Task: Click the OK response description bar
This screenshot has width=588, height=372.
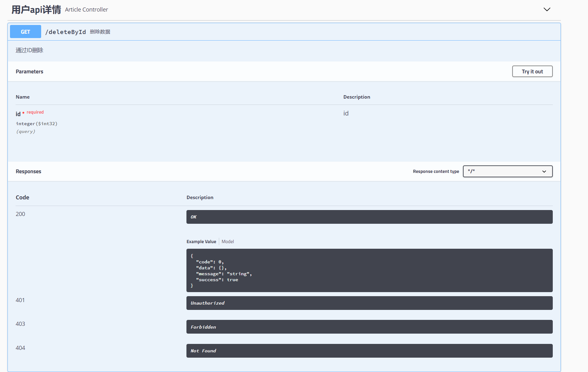Action: [369, 217]
